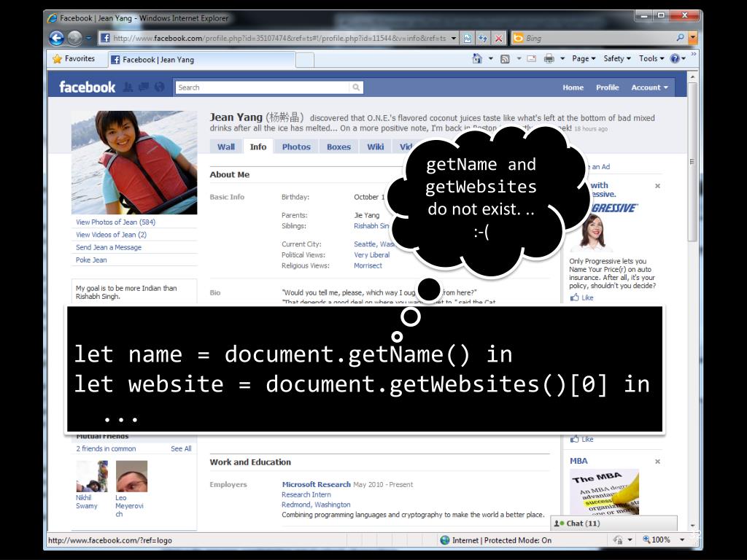Open View Photos of Jean (584)
The height and width of the screenshot is (560, 747).
116,222
